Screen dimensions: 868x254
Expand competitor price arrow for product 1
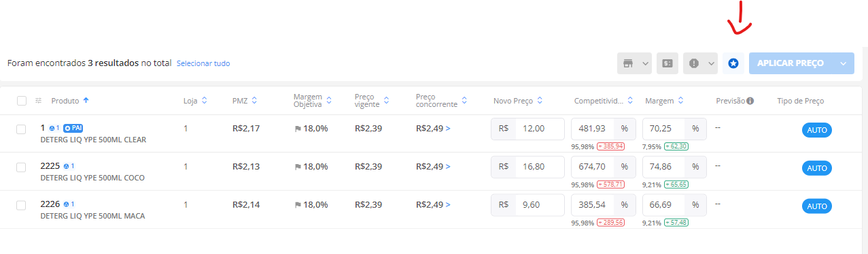(x=448, y=129)
